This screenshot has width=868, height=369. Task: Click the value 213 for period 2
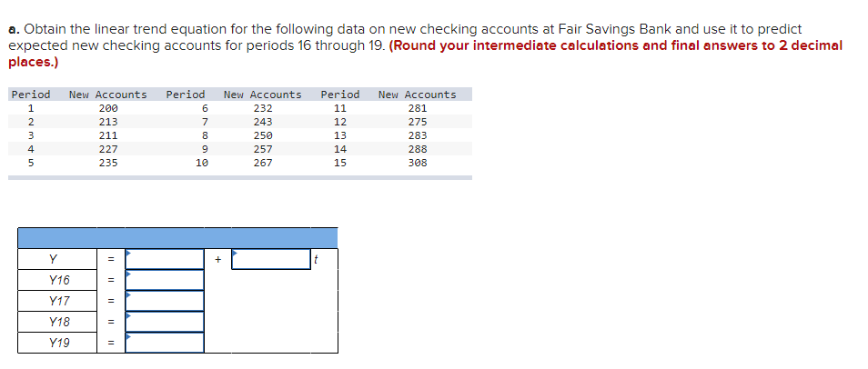point(108,122)
